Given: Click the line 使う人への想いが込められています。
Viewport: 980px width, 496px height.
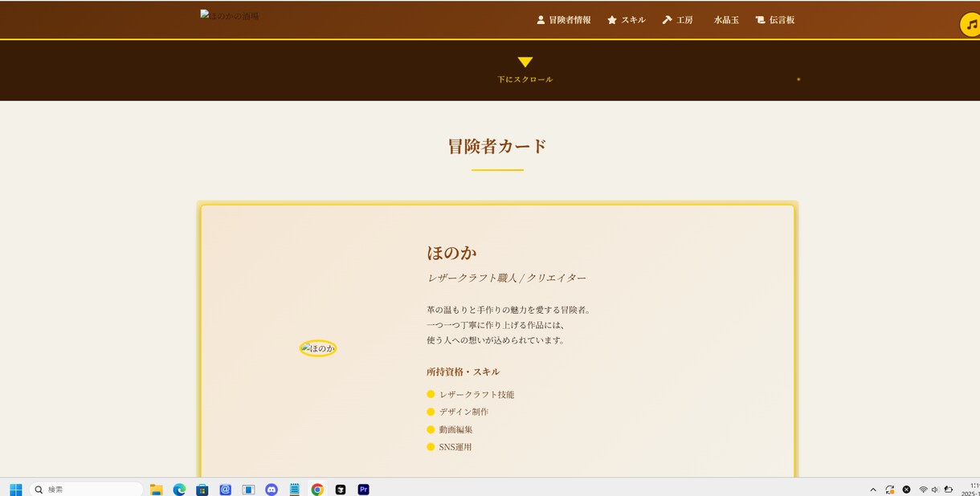Looking at the screenshot, I should (x=496, y=340).
